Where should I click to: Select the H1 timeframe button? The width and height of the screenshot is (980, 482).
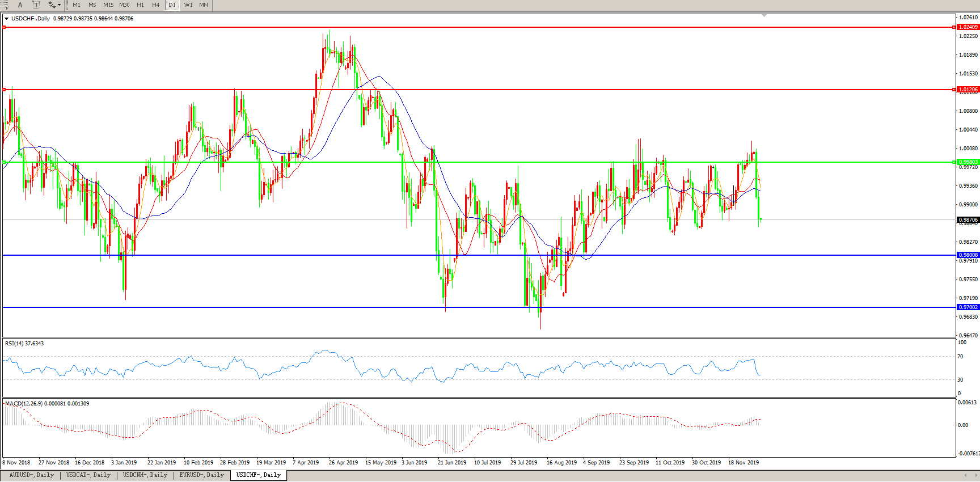pos(140,5)
